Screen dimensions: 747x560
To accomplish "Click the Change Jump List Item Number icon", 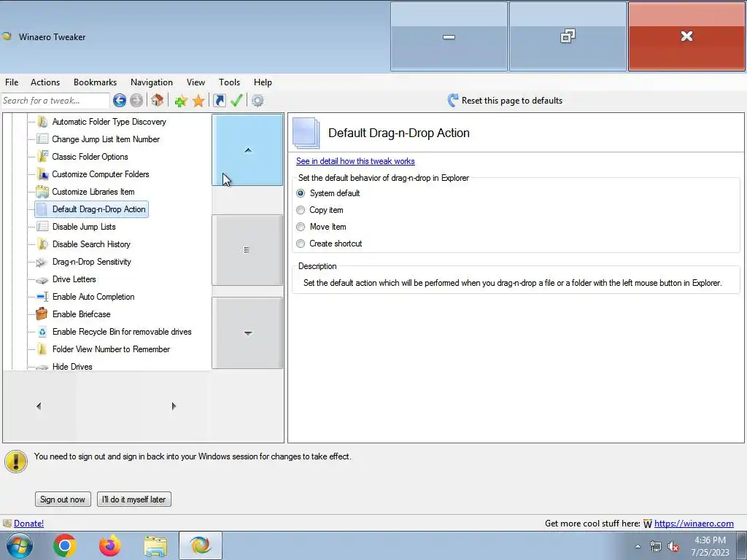I will pyautogui.click(x=42, y=139).
